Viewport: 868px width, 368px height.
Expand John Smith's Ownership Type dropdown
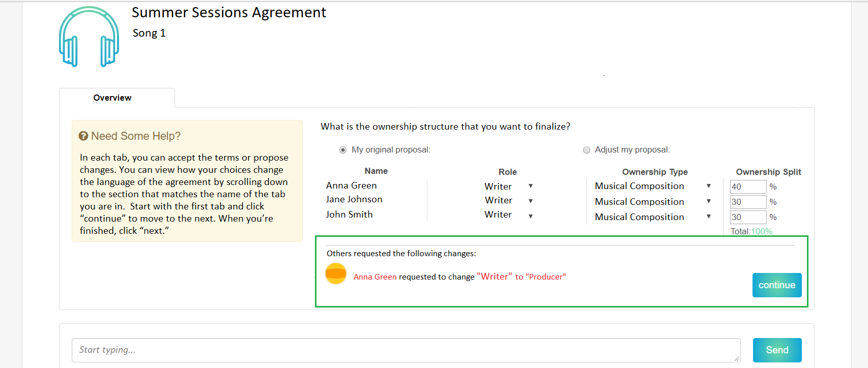(708, 217)
